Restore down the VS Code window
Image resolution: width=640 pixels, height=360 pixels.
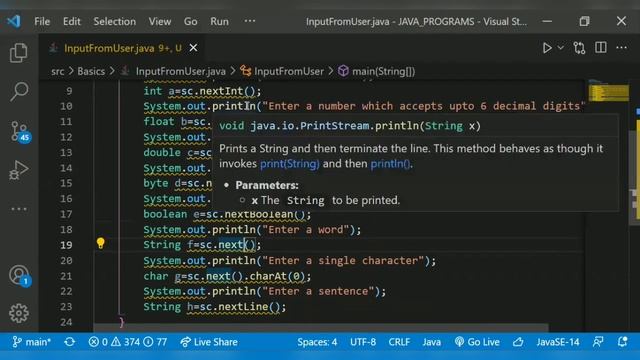[584, 21]
